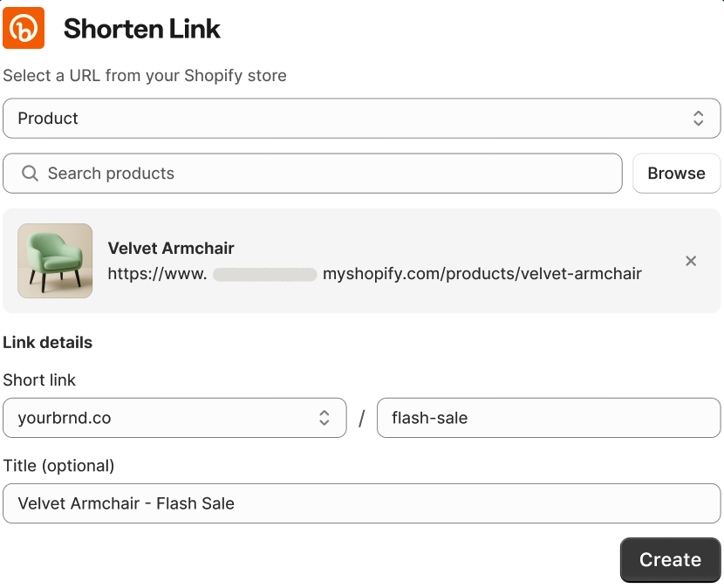Click the Velvet Armchair product name
Screen dimensions: 724x588
[x=171, y=248]
